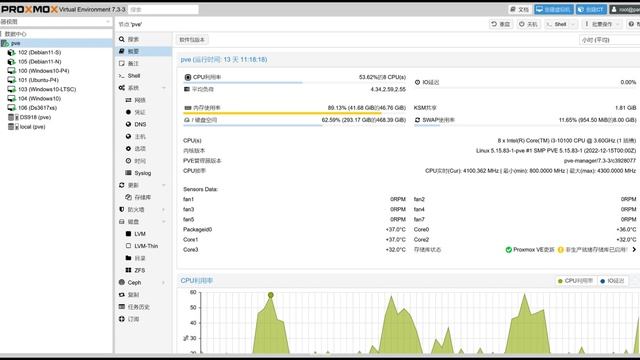Collapse the 更新 updates section arrow
The image size is (640, 360).
[164, 185]
